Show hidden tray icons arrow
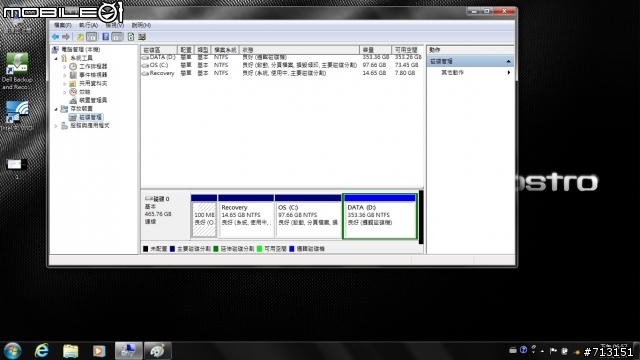This screenshot has height=360, width=640. (x=542, y=351)
